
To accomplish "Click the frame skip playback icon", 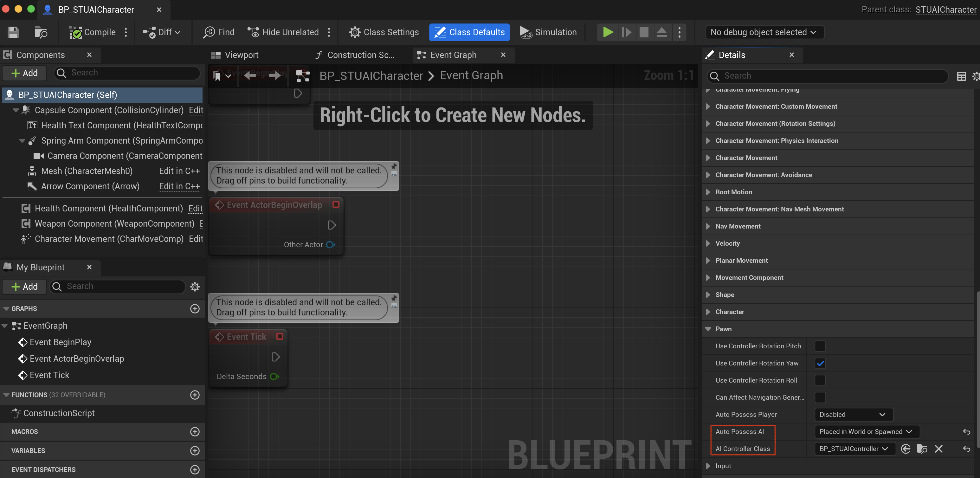I will click(x=626, y=32).
